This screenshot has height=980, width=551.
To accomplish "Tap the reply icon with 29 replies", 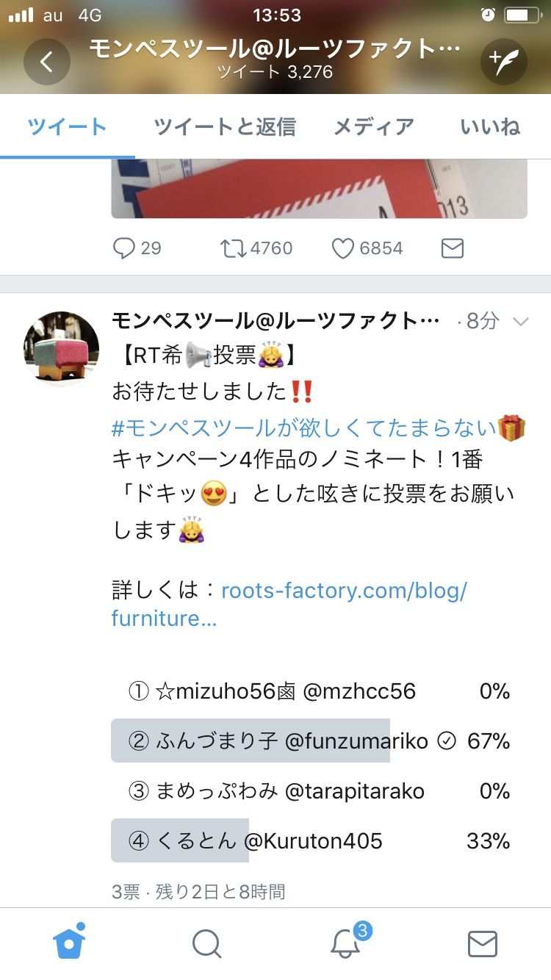I will (125, 248).
